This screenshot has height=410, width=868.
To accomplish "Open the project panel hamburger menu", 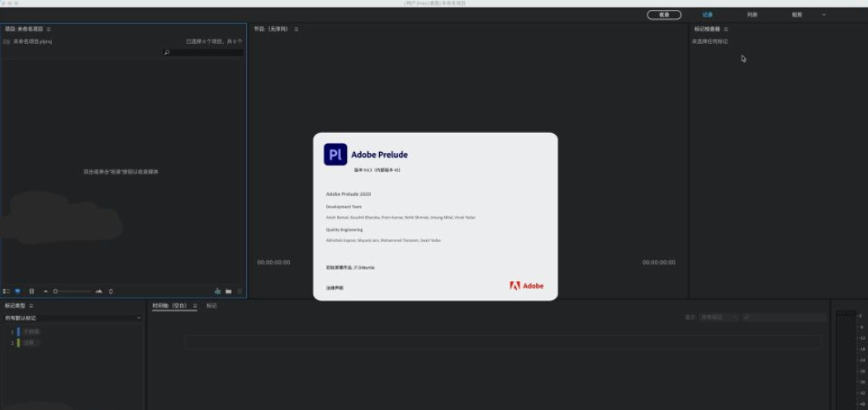I will tap(49, 29).
